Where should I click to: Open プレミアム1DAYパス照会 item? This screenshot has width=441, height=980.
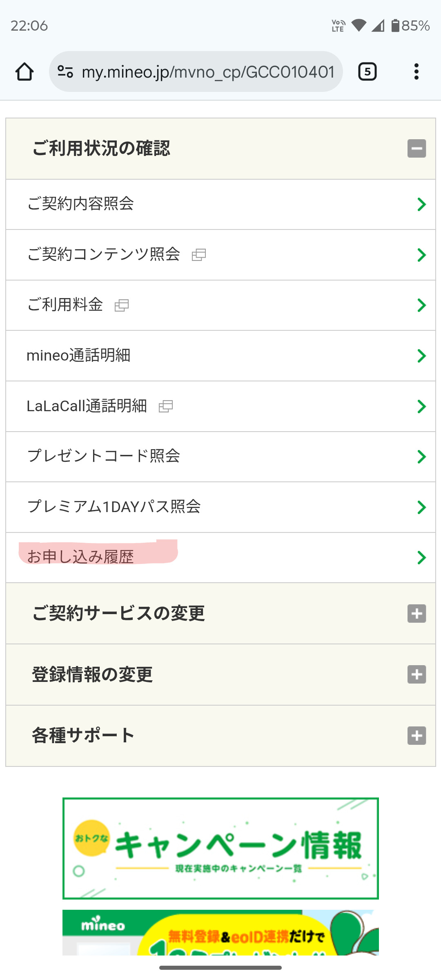tap(114, 507)
